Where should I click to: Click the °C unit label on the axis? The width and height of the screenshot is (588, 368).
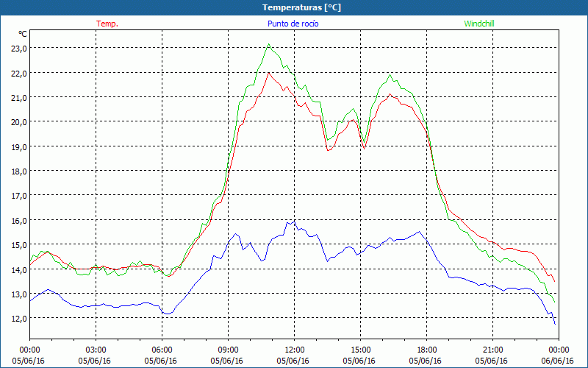coord(23,34)
